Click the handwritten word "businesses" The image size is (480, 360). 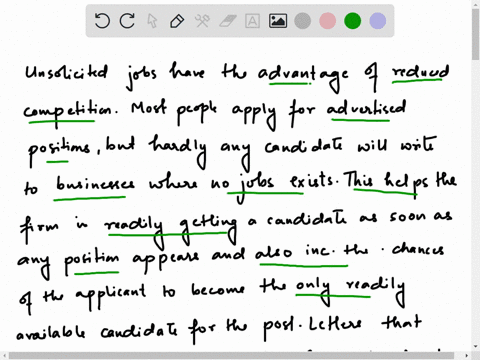[x=95, y=184]
